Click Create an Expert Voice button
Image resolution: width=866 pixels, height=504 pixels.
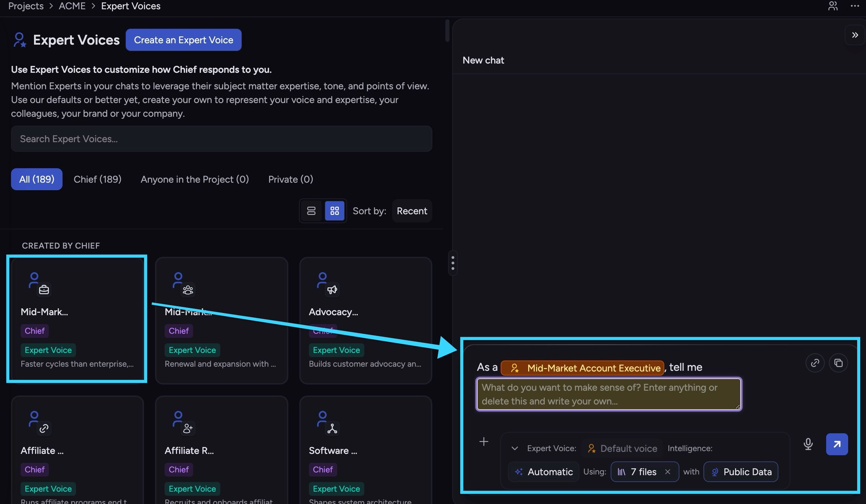184,40
